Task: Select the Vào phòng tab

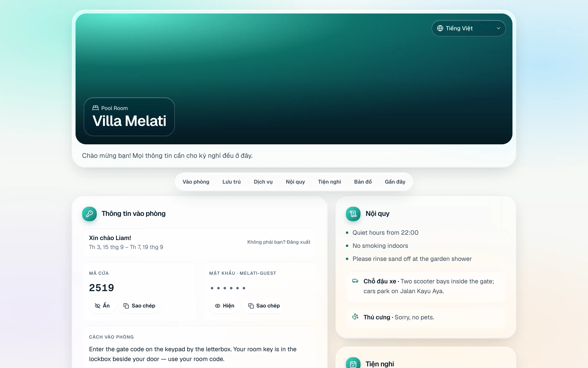Action: (196, 182)
